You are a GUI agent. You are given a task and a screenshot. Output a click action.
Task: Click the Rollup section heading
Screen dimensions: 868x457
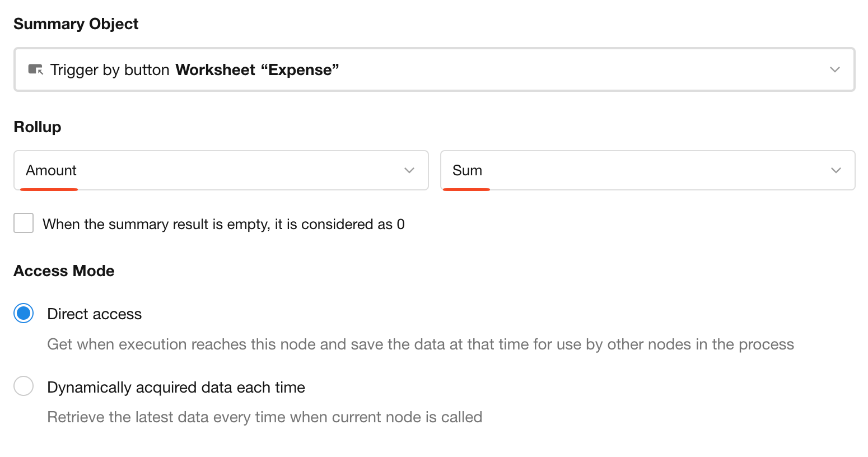38,127
